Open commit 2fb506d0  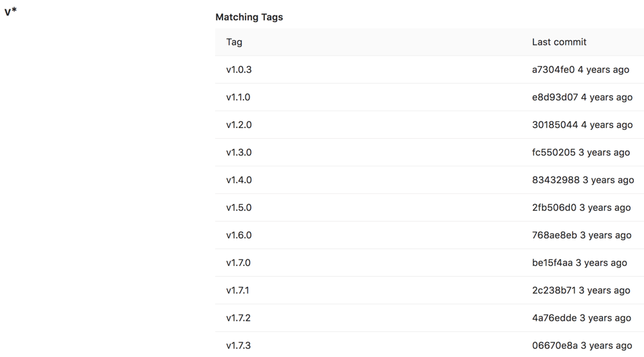click(x=554, y=207)
